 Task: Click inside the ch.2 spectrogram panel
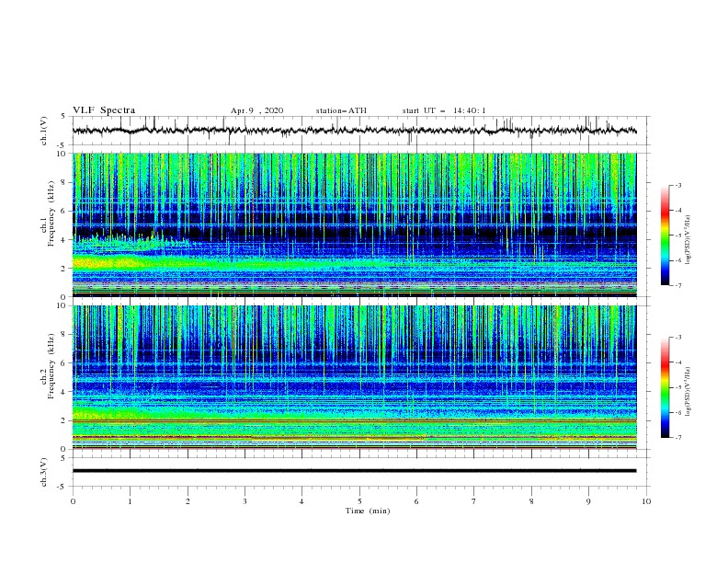[x=355, y=377]
